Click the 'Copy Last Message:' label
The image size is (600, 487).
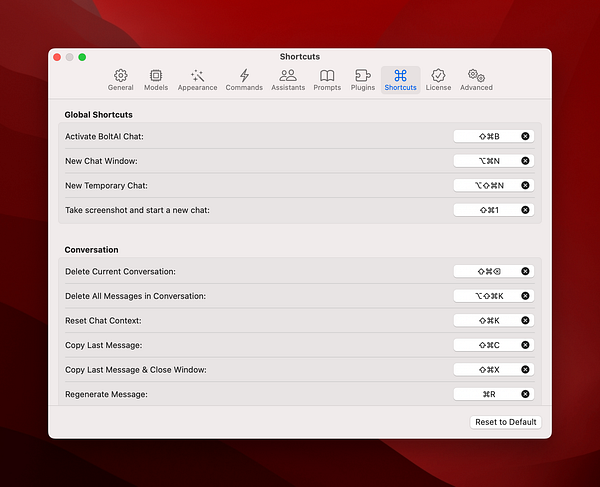click(x=103, y=345)
